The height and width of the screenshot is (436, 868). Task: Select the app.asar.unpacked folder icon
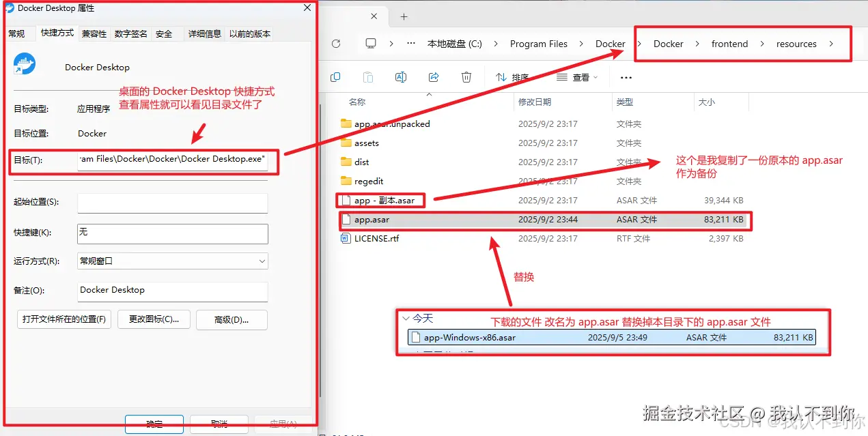[346, 124]
